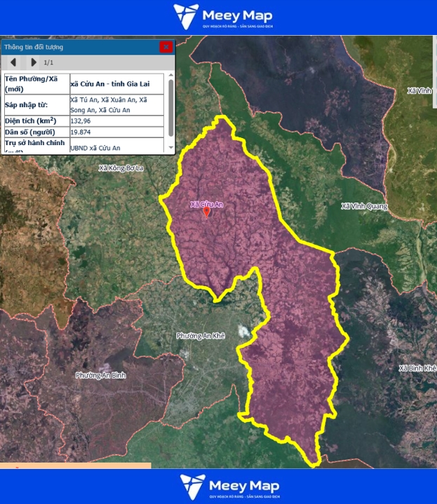The height and width of the screenshot is (504, 437).
Task: Click the Xã Bình Khê label on map
Action: tap(417, 368)
